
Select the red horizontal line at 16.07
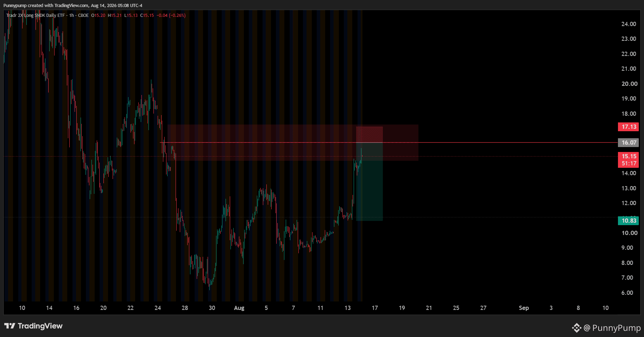(389, 142)
